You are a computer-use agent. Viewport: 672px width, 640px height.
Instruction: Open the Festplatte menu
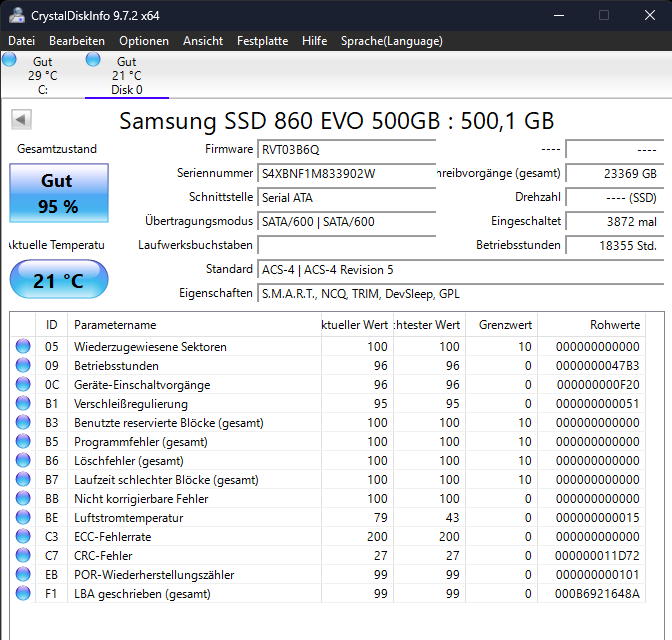262,41
